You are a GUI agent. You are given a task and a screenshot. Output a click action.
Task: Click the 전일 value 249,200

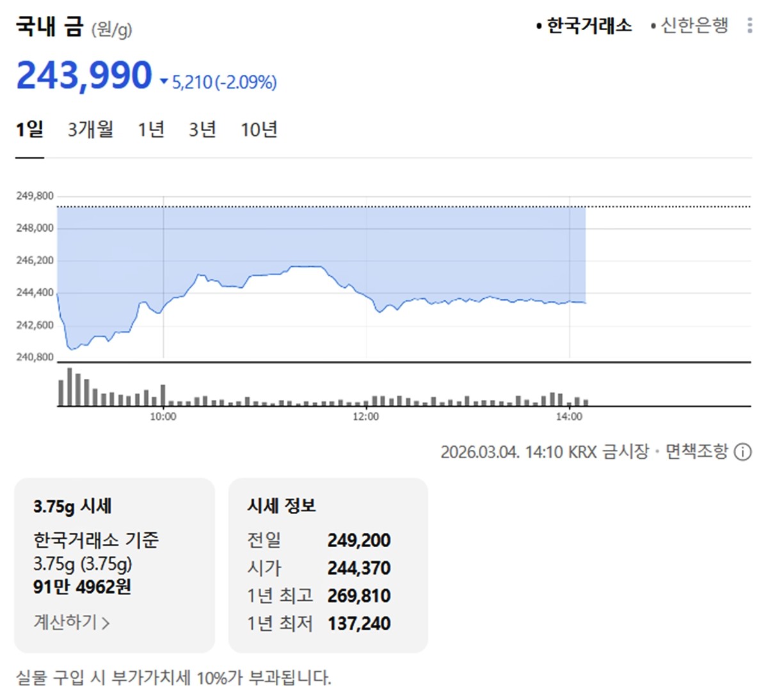(358, 541)
